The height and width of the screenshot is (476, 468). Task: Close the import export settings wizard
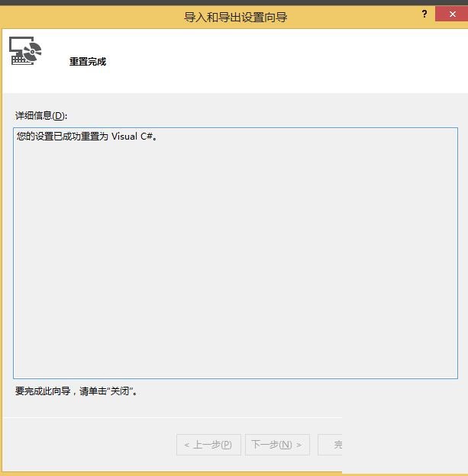(x=452, y=14)
